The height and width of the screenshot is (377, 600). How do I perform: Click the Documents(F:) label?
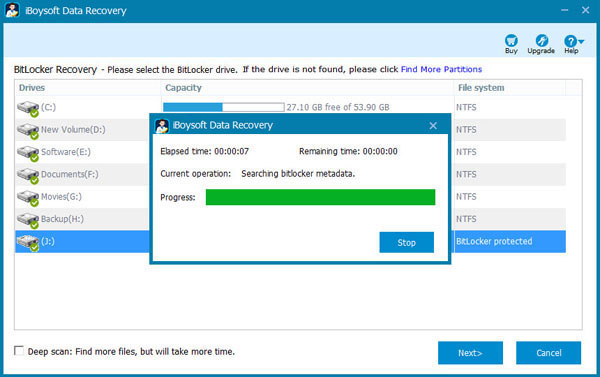point(70,174)
